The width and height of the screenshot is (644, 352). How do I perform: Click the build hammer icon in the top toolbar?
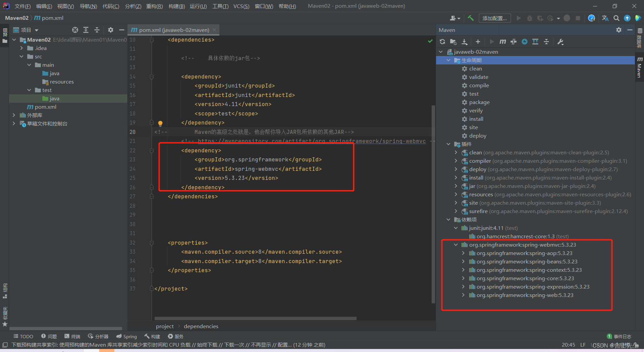click(471, 18)
